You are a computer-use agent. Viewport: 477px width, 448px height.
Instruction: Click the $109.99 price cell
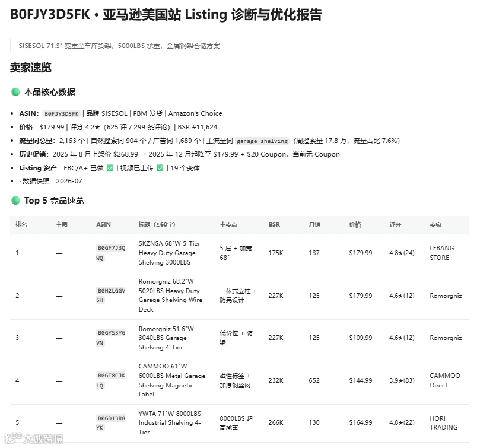(361, 338)
